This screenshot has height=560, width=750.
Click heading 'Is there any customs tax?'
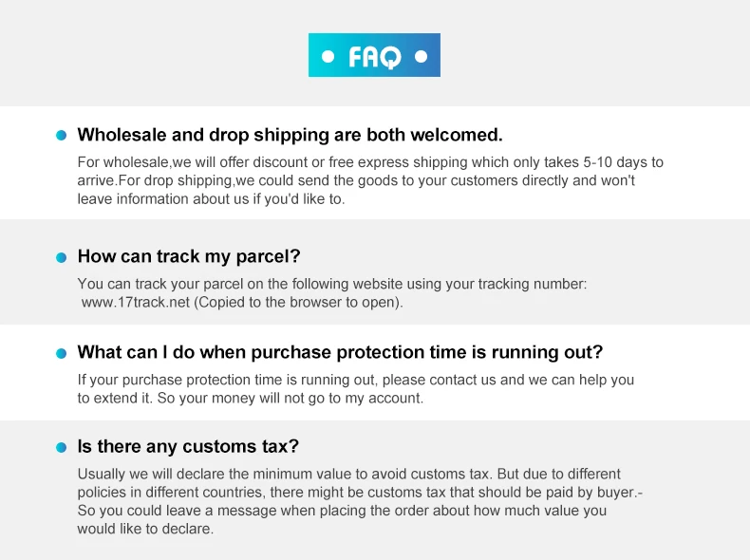coord(188,446)
